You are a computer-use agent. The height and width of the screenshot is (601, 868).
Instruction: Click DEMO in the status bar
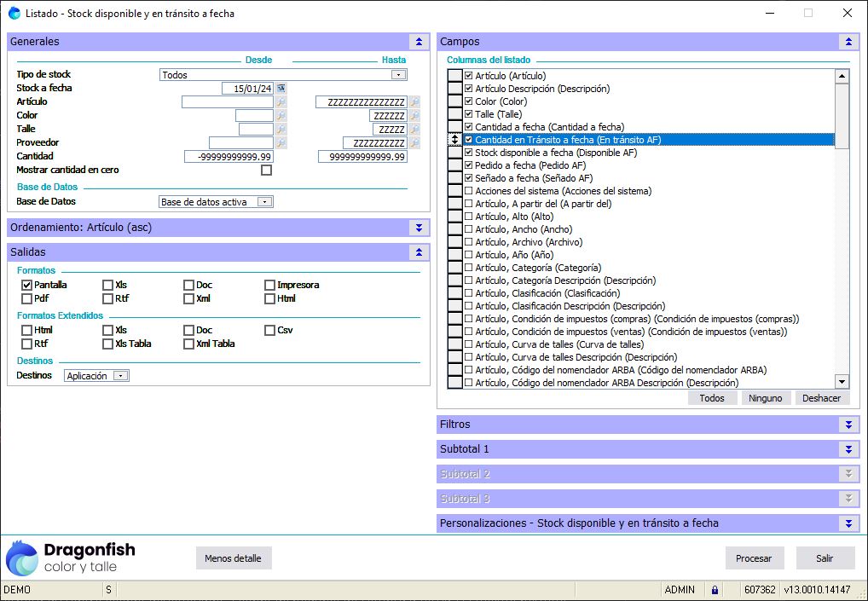pos(17,589)
